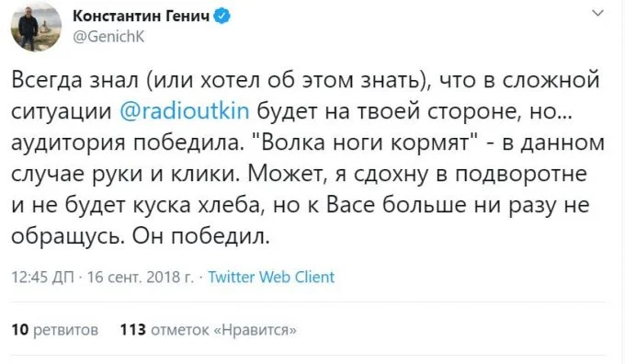This screenshot has width=625, height=364.
Task: Open the Константин Генич display name
Action: pos(142,17)
